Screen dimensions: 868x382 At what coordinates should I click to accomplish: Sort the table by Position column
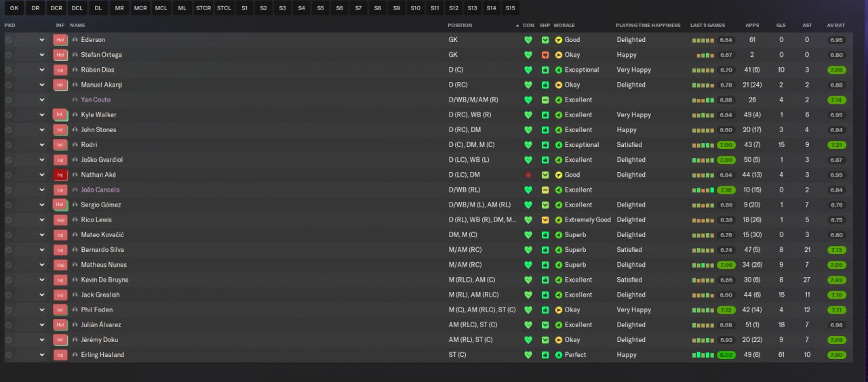tap(460, 25)
